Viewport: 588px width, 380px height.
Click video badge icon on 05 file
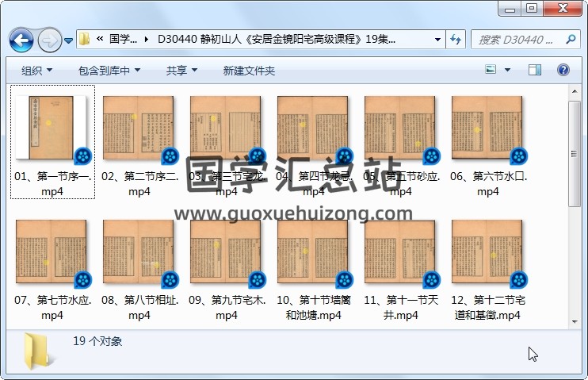(x=432, y=156)
